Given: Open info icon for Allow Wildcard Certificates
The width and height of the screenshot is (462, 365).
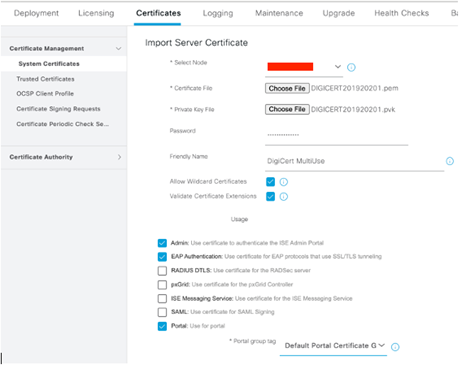Looking at the screenshot, I should coord(283,182).
